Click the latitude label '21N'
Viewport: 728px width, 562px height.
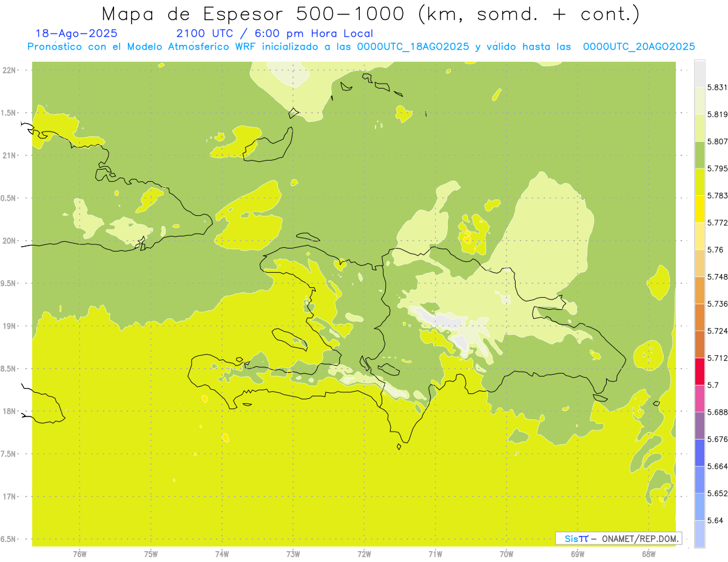coord(10,155)
